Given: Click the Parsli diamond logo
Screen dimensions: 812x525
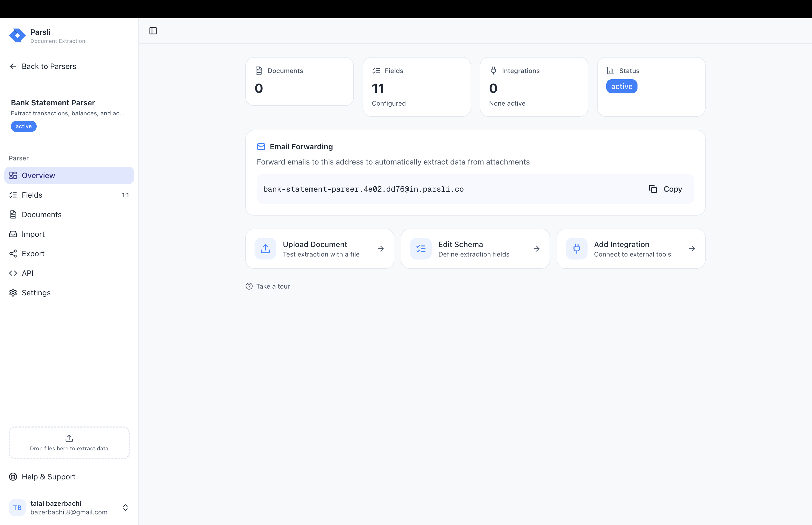Looking at the screenshot, I should [x=17, y=36].
